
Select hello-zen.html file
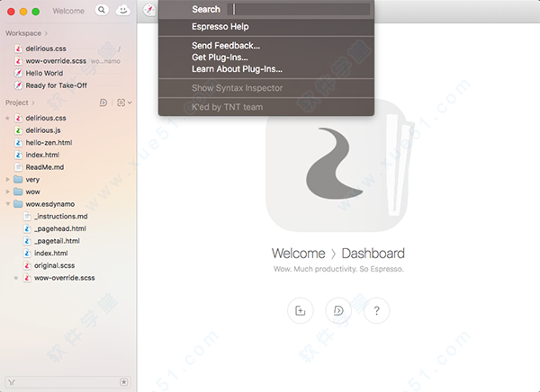click(49, 142)
